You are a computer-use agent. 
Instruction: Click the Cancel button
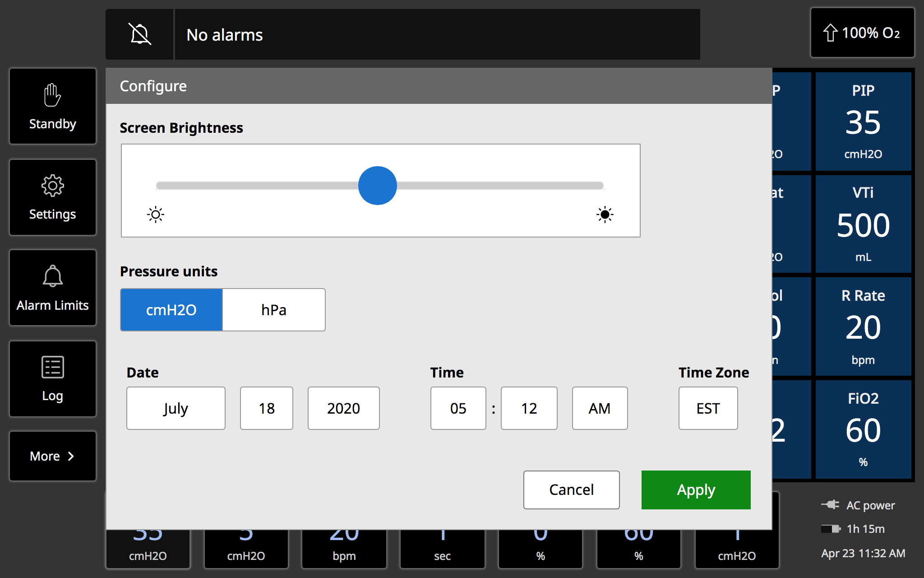click(571, 490)
